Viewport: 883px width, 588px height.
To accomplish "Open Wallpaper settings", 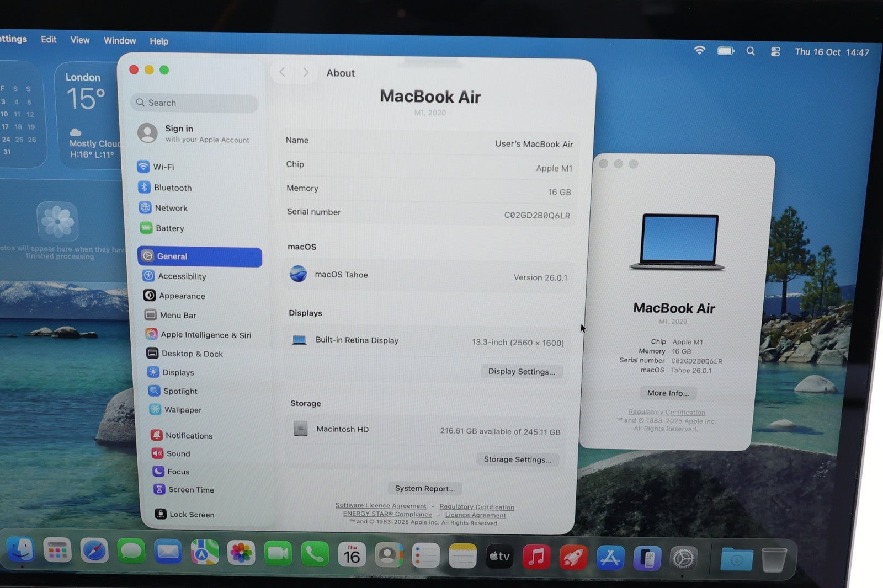I will (182, 410).
